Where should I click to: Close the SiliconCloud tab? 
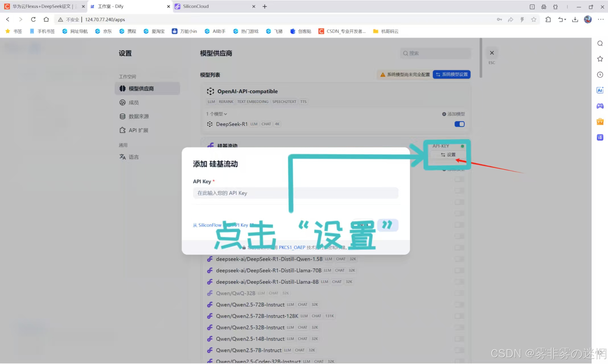coord(253,6)
